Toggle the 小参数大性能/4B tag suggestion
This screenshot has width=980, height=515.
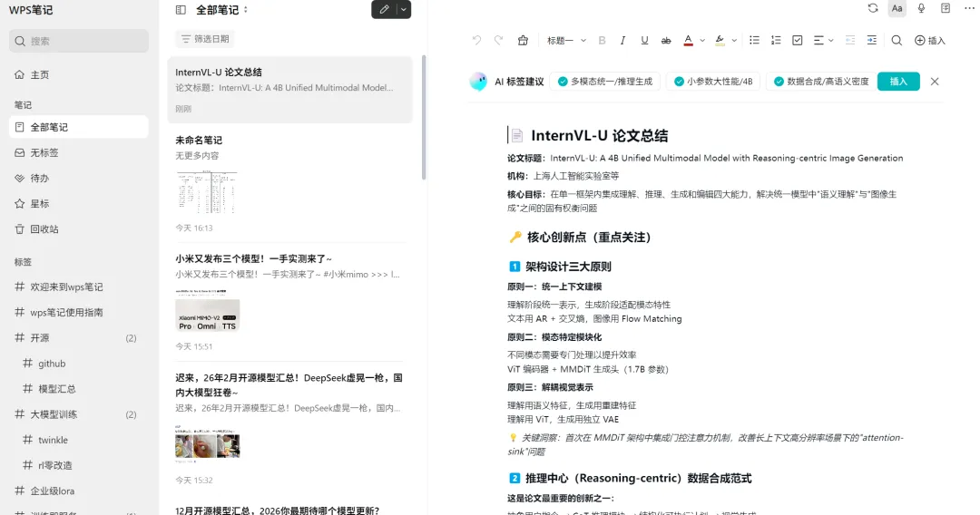point(713,82)
